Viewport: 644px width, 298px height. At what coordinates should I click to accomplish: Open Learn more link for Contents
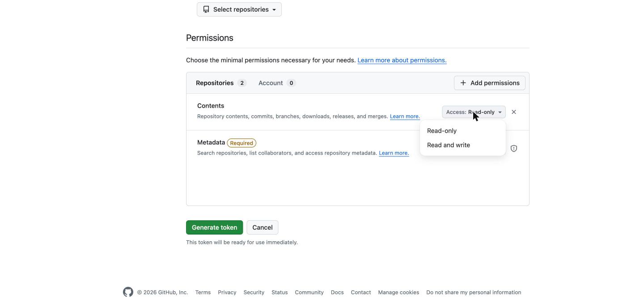(x=405, y=116)
